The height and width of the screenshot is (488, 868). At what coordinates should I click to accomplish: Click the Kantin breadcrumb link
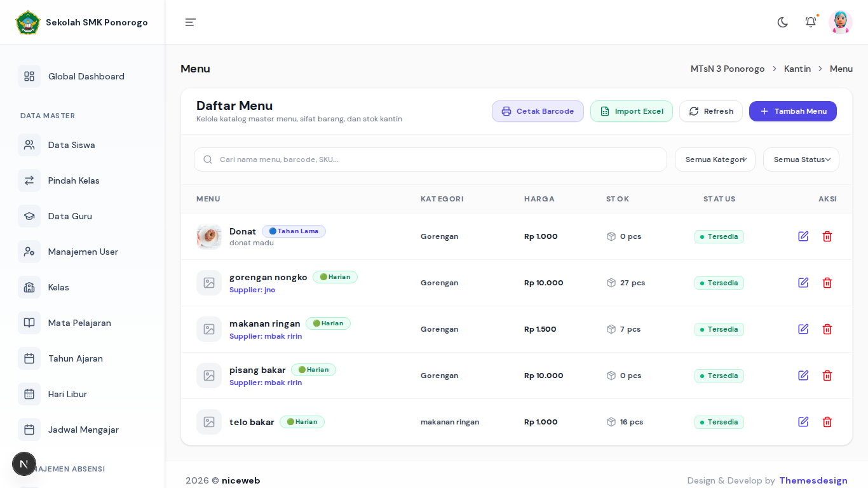[x=797, y=69]
